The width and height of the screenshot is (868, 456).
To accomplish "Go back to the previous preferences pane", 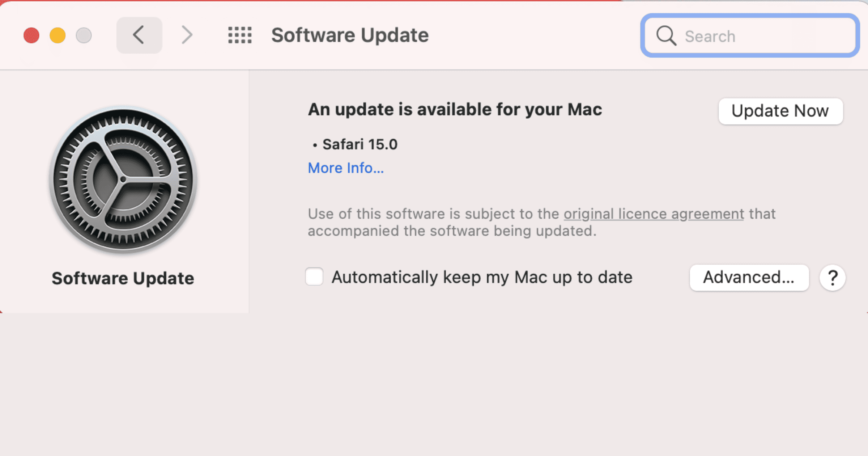I will point(139,35).
